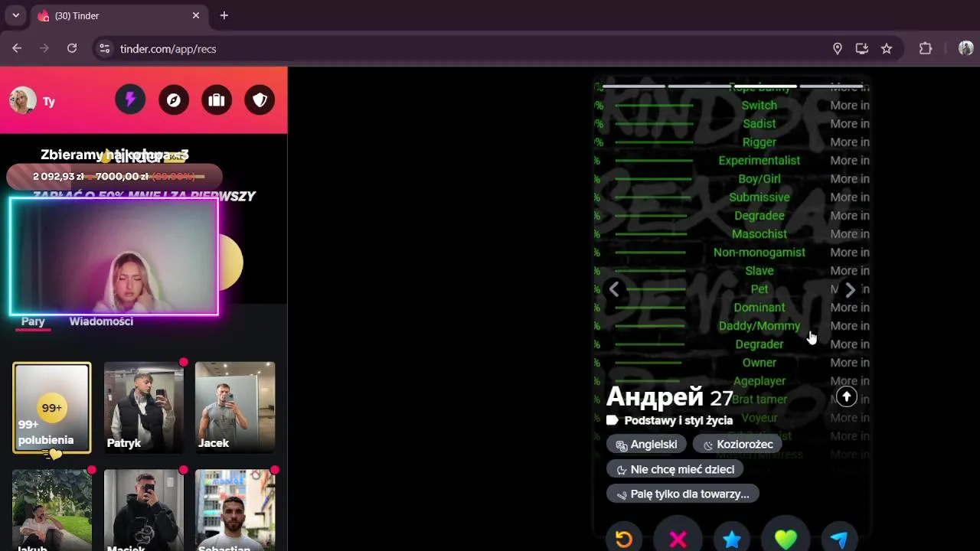Open the Chrome tab search dropdown

click(15, 15)
